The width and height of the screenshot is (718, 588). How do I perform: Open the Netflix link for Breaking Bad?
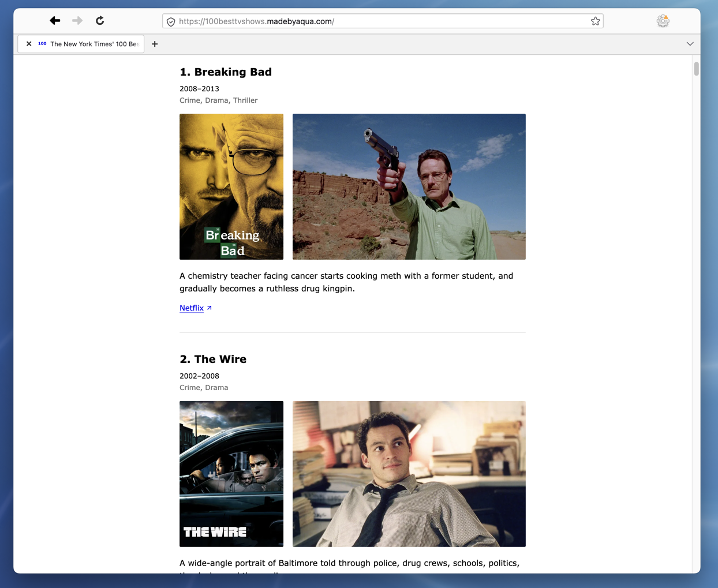coord(192,308)
